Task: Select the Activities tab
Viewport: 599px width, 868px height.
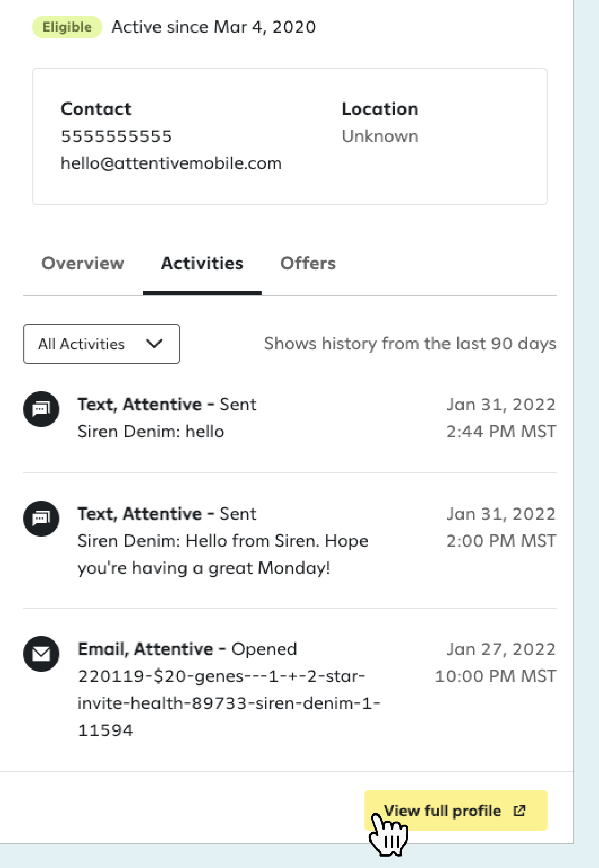Action: tap(202, 263)
